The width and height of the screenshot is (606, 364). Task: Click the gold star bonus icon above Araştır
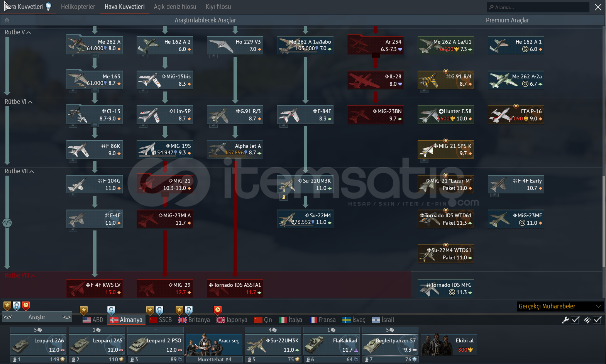(x=7, y=306)
